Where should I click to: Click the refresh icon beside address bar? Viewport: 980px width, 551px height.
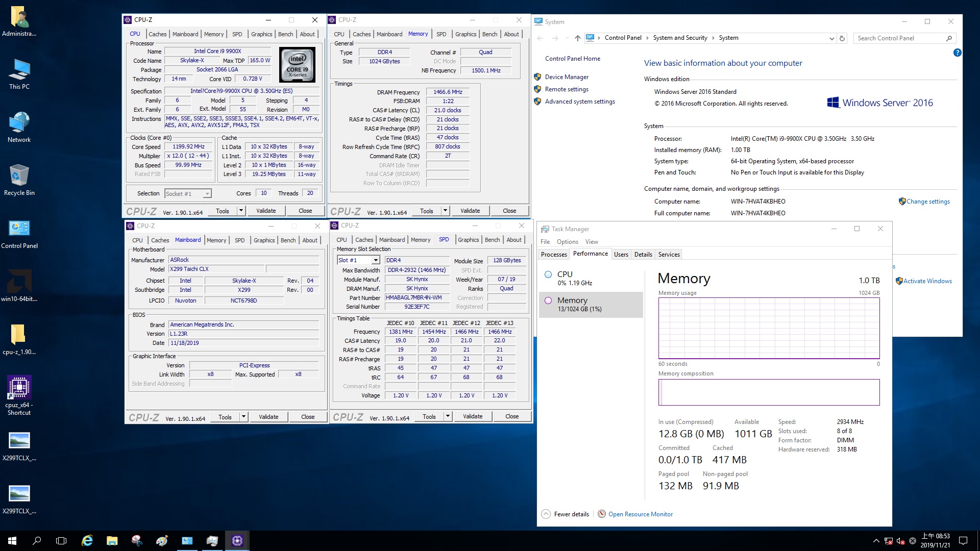click(x=842, y=38)
